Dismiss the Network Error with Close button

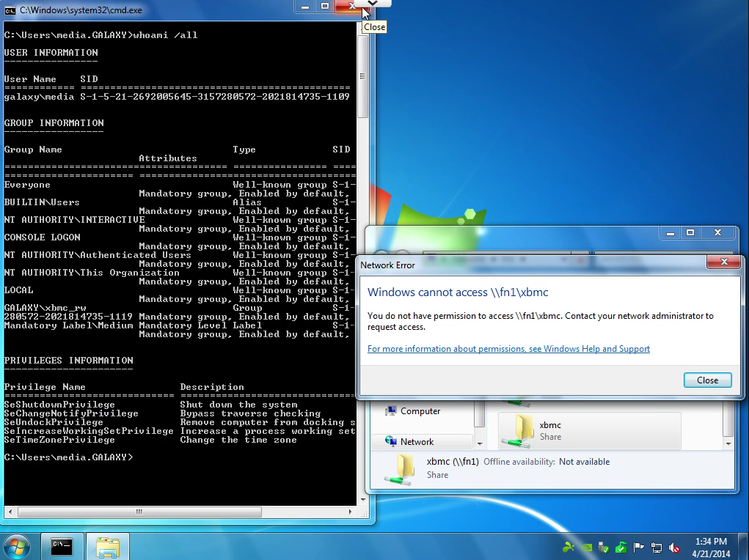click(x=706, y=380)
